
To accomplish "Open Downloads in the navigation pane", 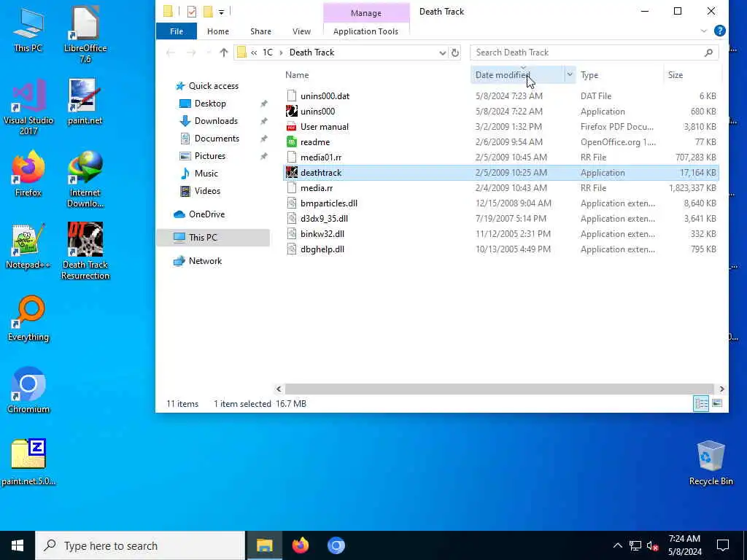I will pyautogui.click(x=216, y=121).
